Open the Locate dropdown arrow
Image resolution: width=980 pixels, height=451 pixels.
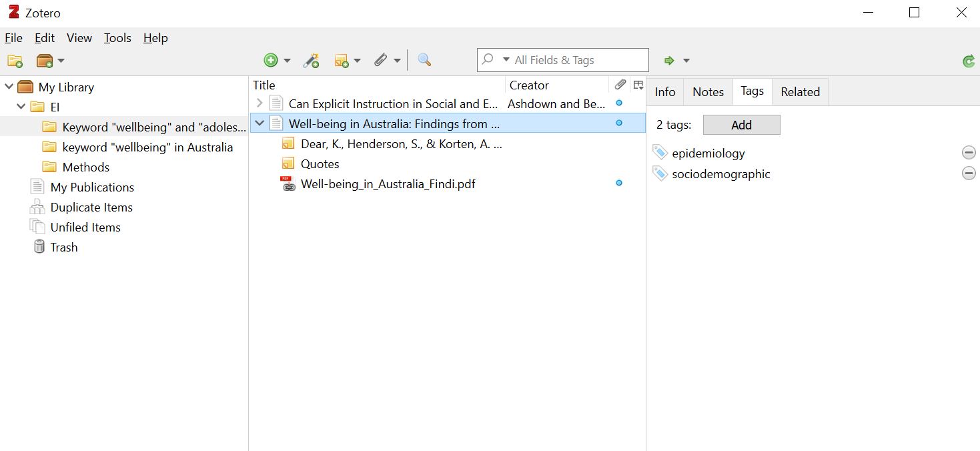[x=686, y=61]
